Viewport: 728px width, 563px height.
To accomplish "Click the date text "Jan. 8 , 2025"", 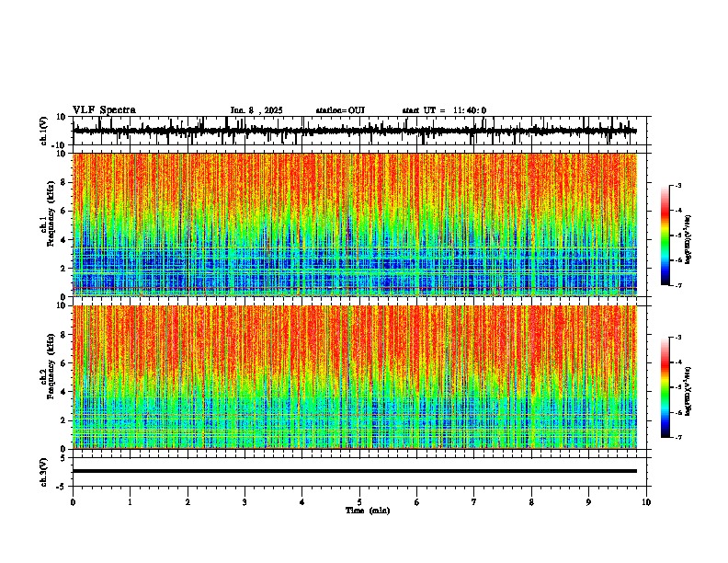I will point(256,110).
